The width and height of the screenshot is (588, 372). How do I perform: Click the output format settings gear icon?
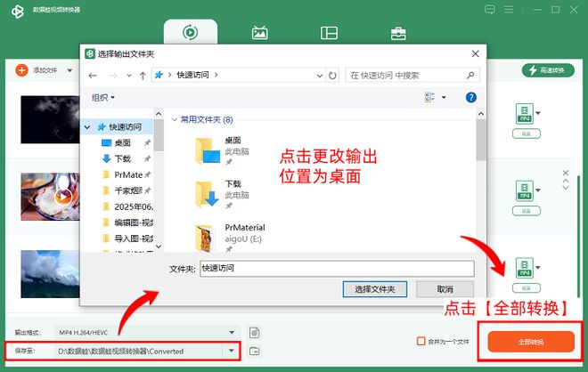pyautogui.click(x=254, y=332)
